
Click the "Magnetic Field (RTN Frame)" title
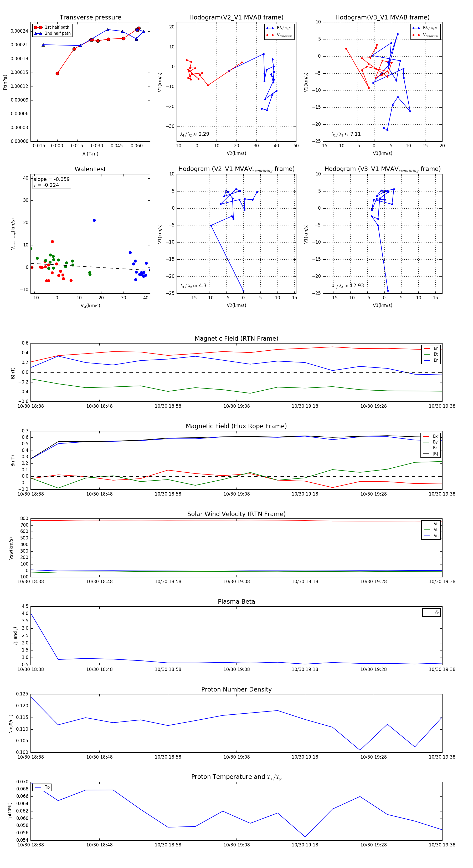236,339
